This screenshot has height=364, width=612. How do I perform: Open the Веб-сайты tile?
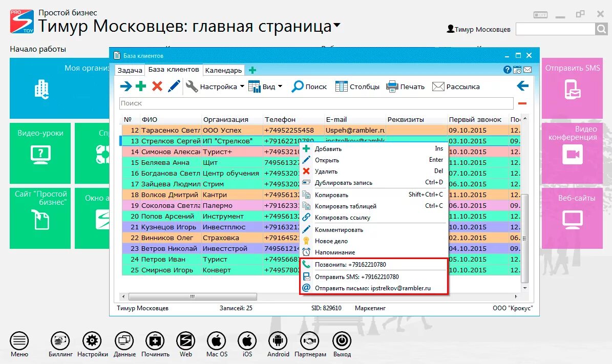pos(572,219)
